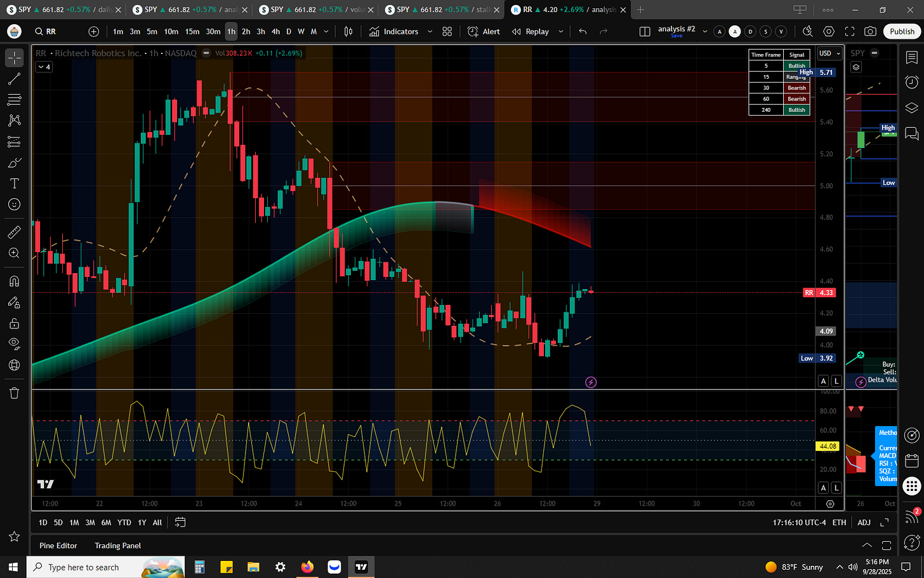Screen dimensions: 924x578
Task: Toggle ADJ dividend adjustment
Action: click(x=864, y=522)
